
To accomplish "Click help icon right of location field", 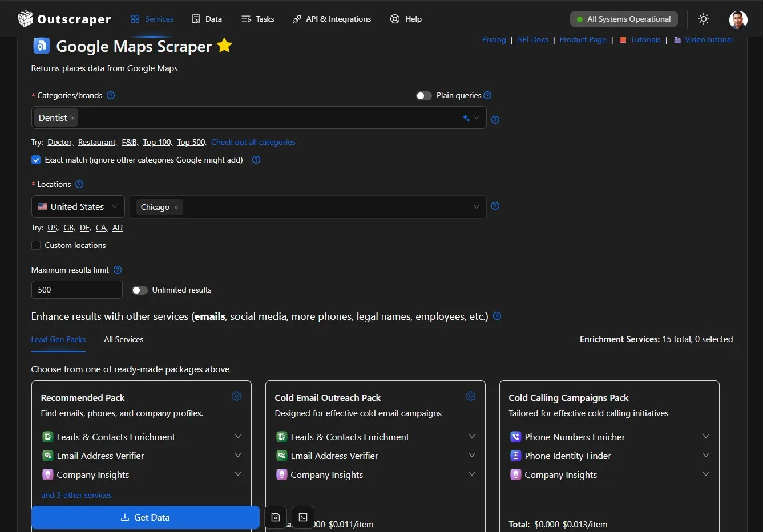I will [495, 206].
